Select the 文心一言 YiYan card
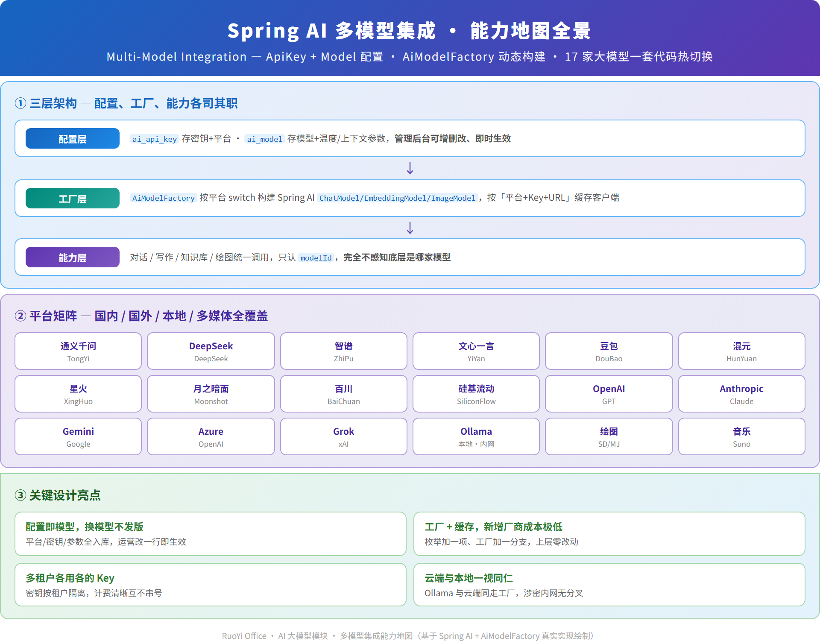This screenshot has height=644, width=820. pyautogui.click(x=476, y=351)
